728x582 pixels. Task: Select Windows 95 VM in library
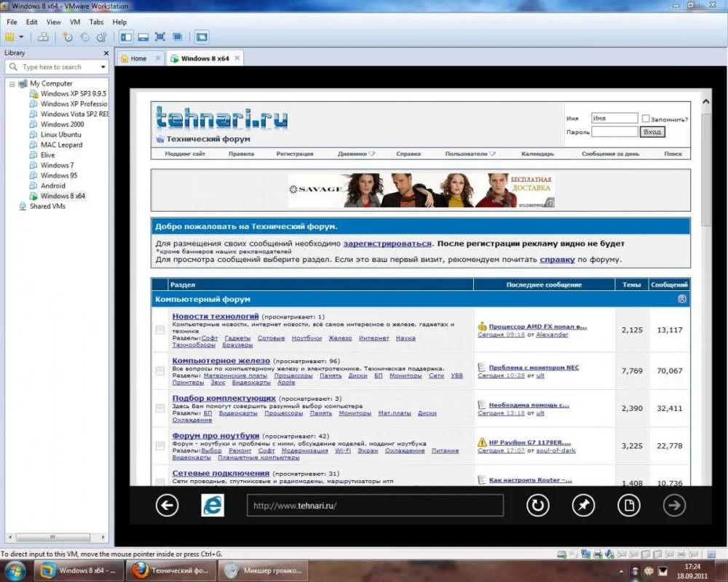[53, 175]
